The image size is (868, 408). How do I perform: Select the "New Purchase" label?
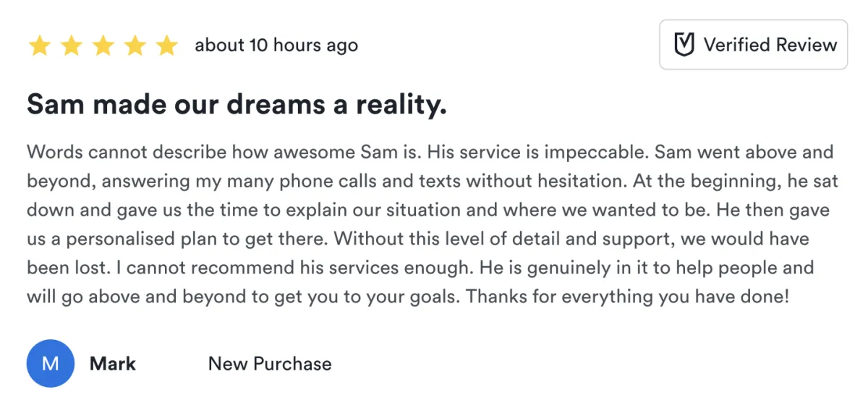[270, 363]
